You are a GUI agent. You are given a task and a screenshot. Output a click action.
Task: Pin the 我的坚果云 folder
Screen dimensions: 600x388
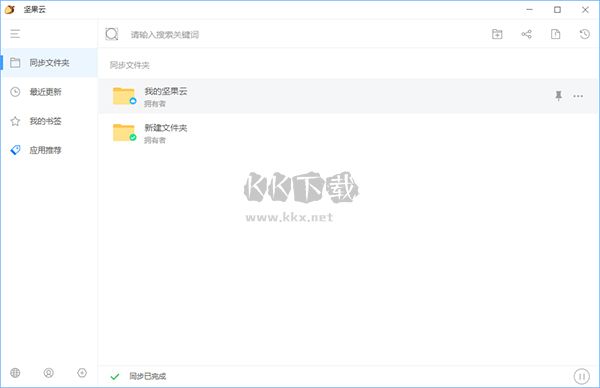(558, 96)
